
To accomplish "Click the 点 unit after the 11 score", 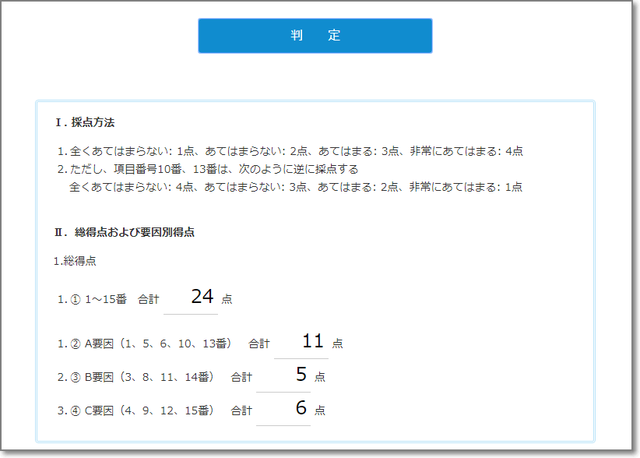I will [337, 344].
